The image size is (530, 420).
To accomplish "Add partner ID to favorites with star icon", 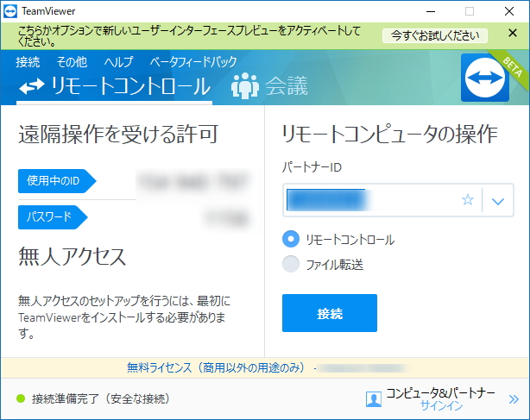I will (468, 200).
